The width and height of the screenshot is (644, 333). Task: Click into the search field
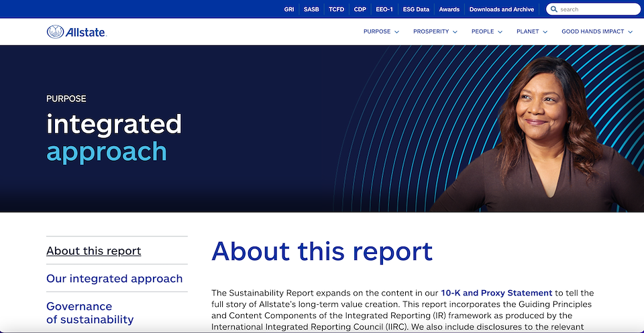point(597,9)
